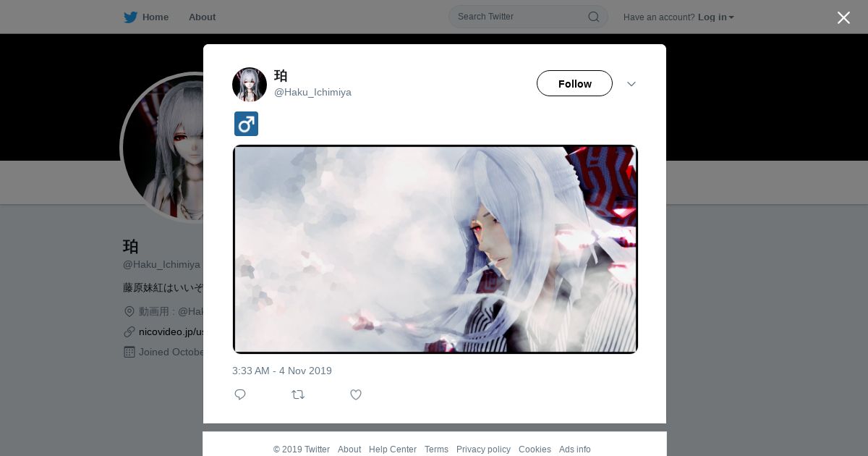Open the Ads info footer link
868x456 pixels.
(575, 449)
